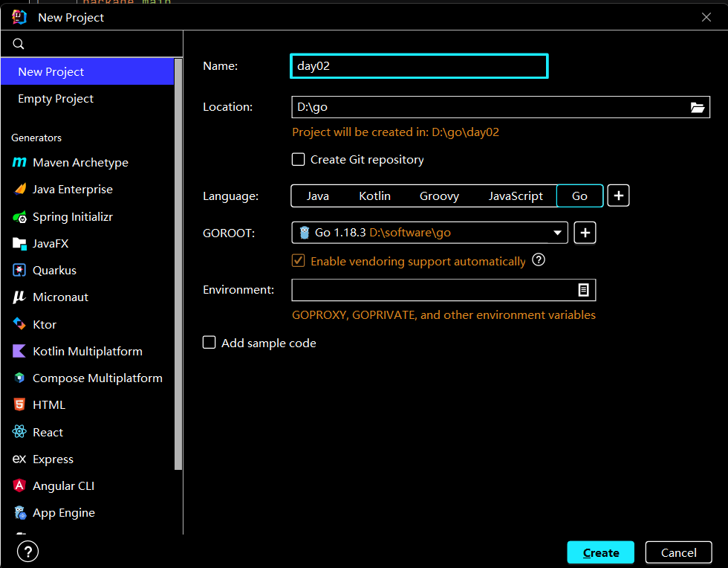Viewport: 728px width, 568px height.
Task: Add a Go SDK with the GOROOT plus button
Action: [585, 233]
